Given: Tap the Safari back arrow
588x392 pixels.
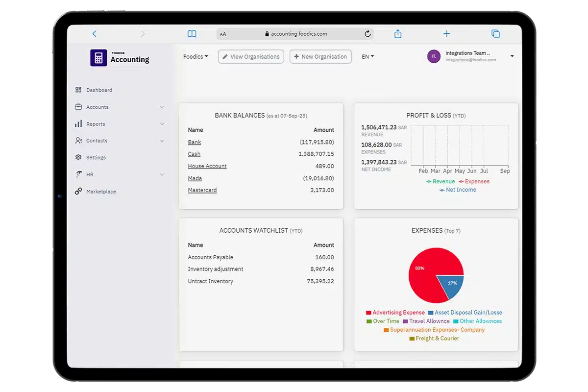Looking at the screenshot, I should coord(95,34).
